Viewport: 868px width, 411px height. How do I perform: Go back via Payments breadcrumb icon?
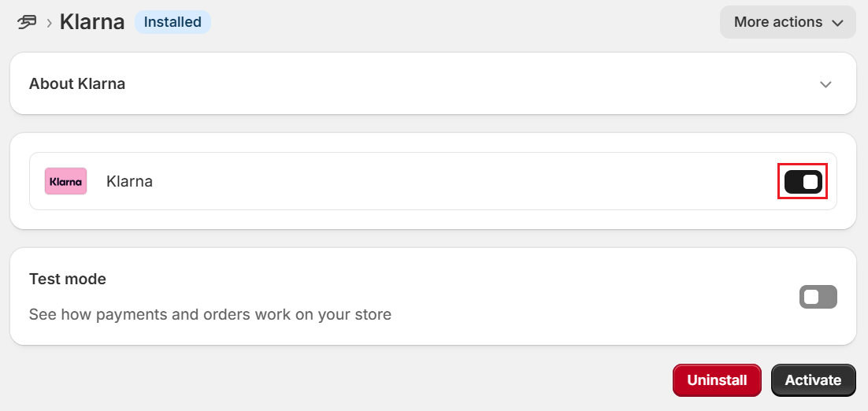click(27, 22)
